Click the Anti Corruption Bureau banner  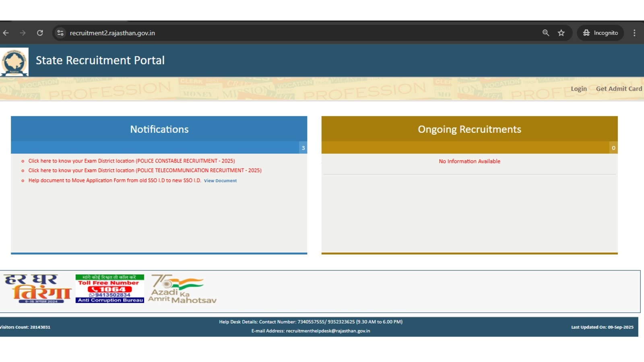coord(109,288)
